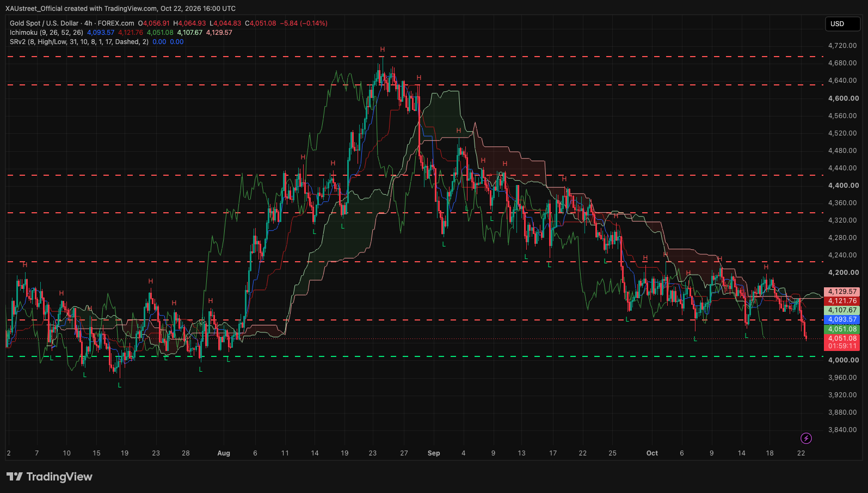868x493 pixels.
Task: Click the dark red 4,121.76 price axis label
Action: [x=842, y=301]
